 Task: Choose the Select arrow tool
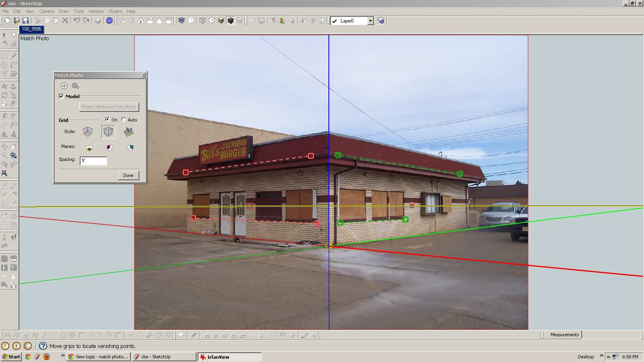pyautogui.click(x=4, y=35)
